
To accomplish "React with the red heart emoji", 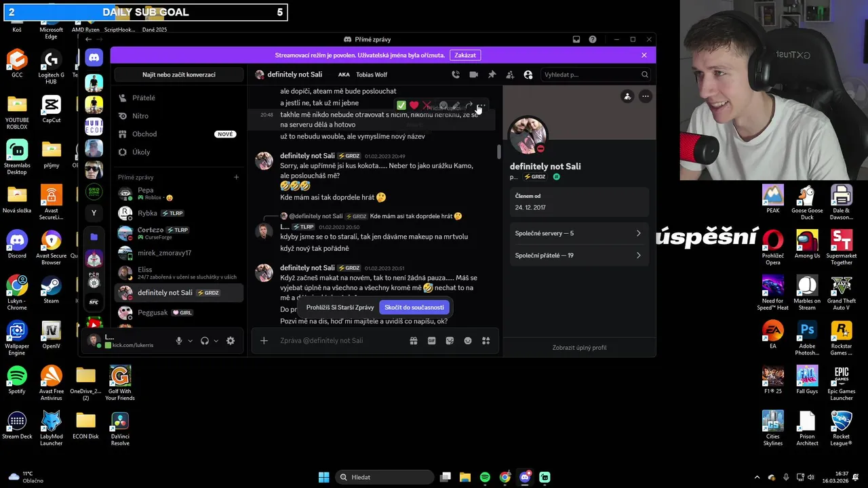I will [414, 106].
